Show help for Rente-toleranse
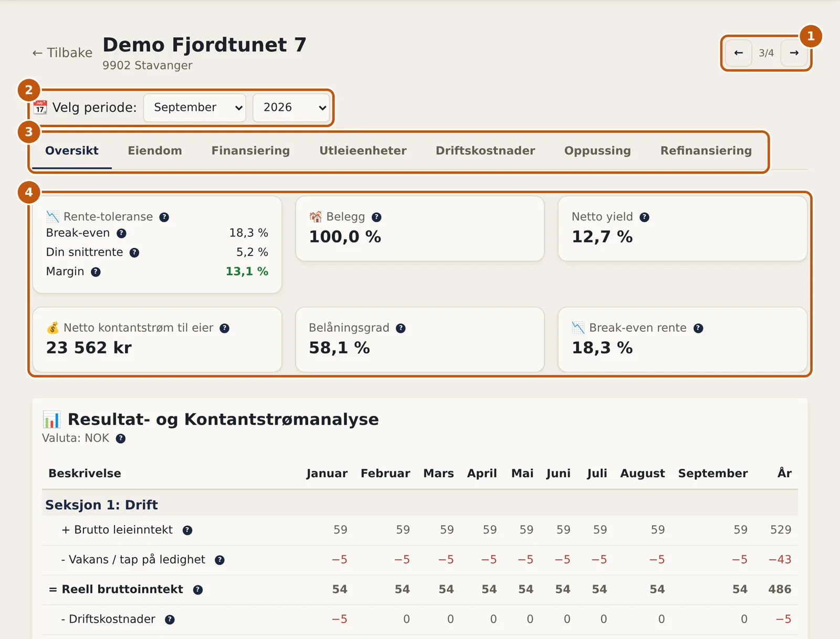Image resolution: width=840 pixels, height=639 pixels. pos(164,217)
